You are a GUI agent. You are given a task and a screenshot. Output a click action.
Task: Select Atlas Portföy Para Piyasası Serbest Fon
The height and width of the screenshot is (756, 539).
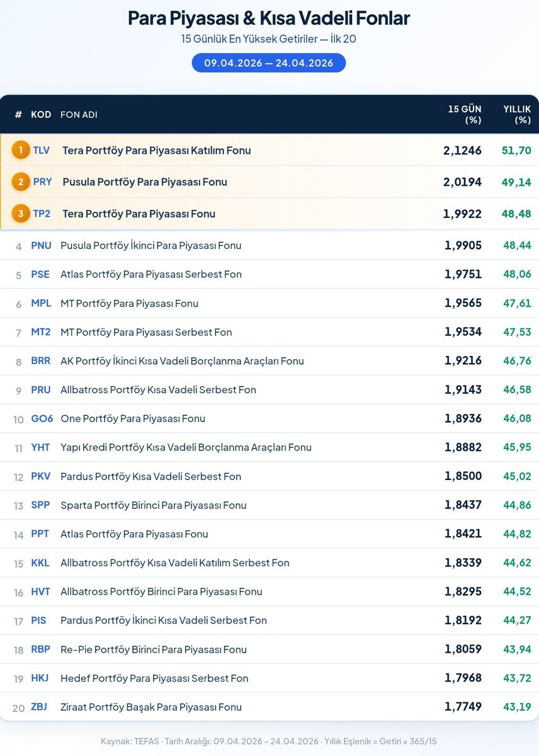click(151, 275)
